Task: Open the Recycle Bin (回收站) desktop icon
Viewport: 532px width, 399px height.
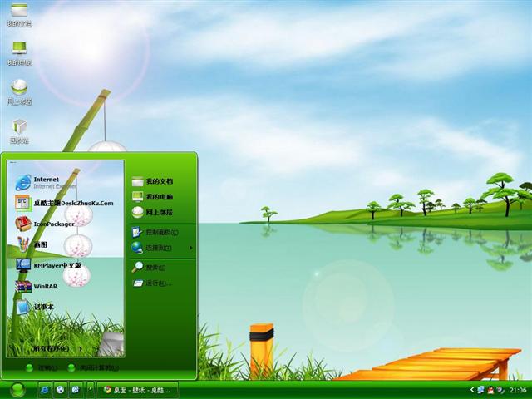Action: pyautogui.click(x=19, y=131)
